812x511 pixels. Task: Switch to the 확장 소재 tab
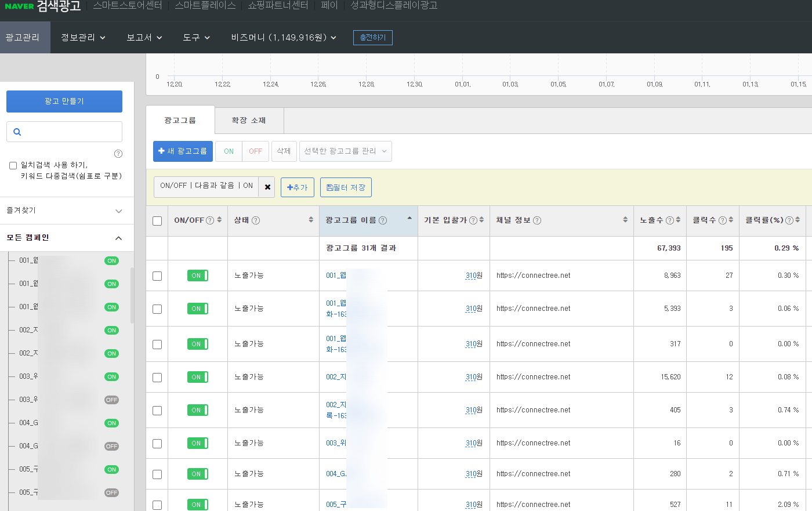(x=249, y=121)
